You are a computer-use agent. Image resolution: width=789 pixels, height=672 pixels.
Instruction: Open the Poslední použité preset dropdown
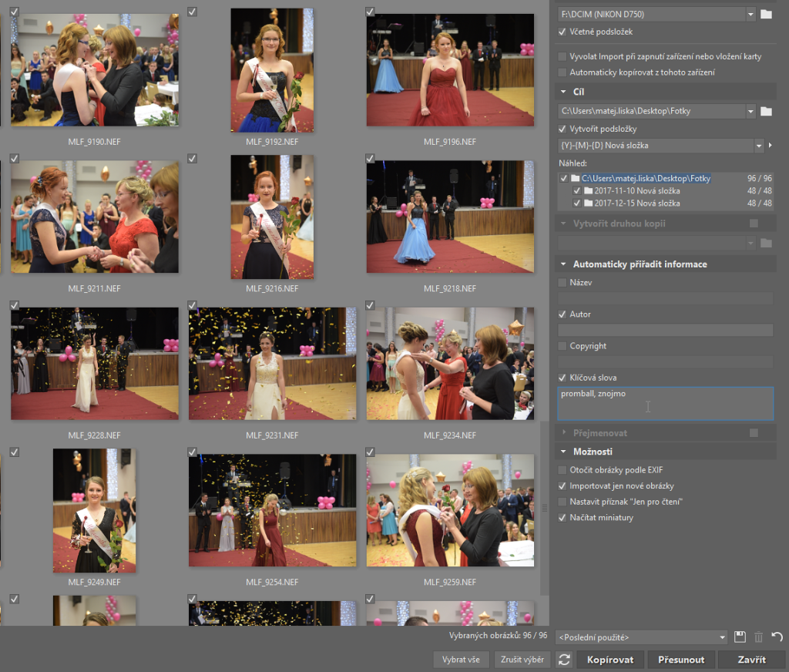[722, 637]
